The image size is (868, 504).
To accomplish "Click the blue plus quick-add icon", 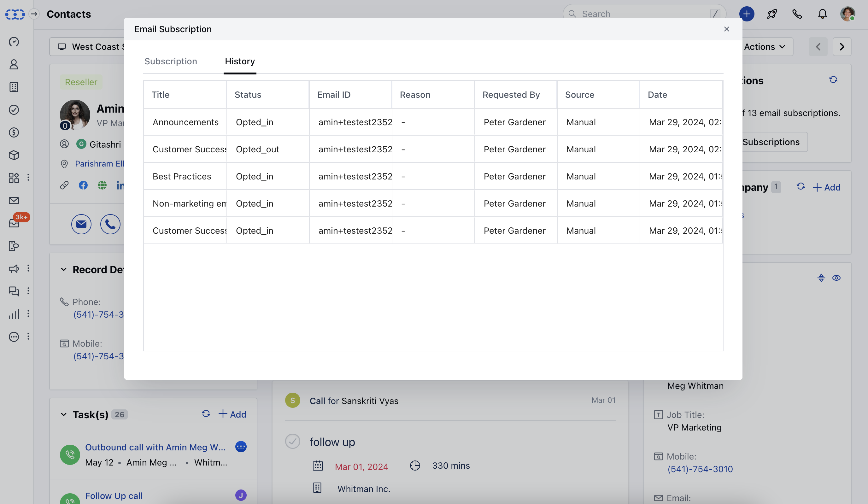I will click(x=747, y=14).
